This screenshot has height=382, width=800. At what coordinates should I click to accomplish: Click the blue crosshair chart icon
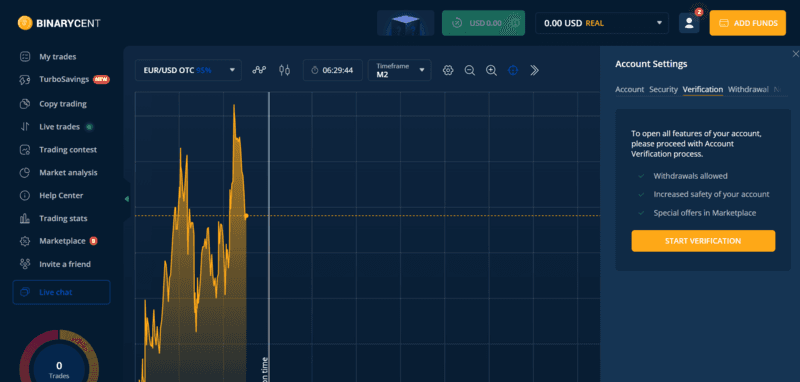pos(513,70)
